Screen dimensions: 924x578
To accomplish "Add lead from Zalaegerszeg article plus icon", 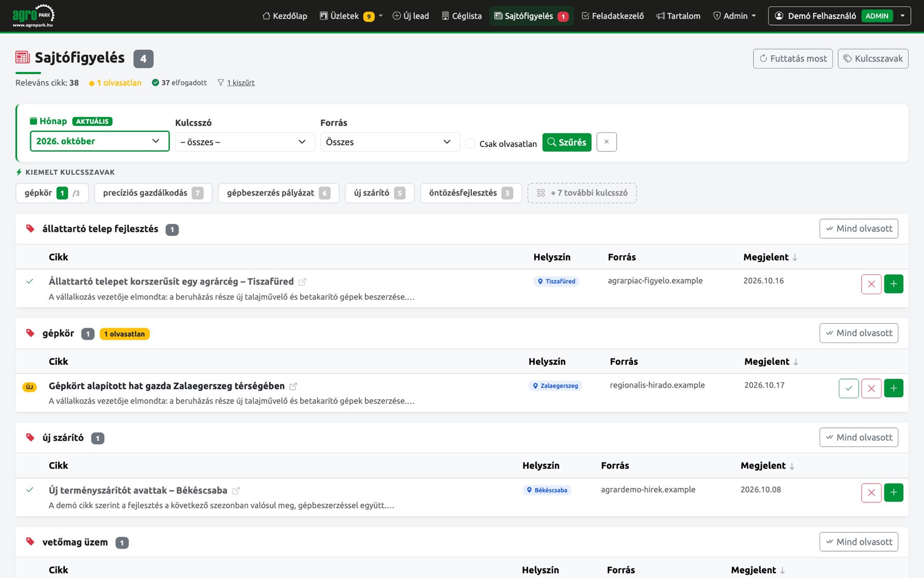I will tap(894, 388).
